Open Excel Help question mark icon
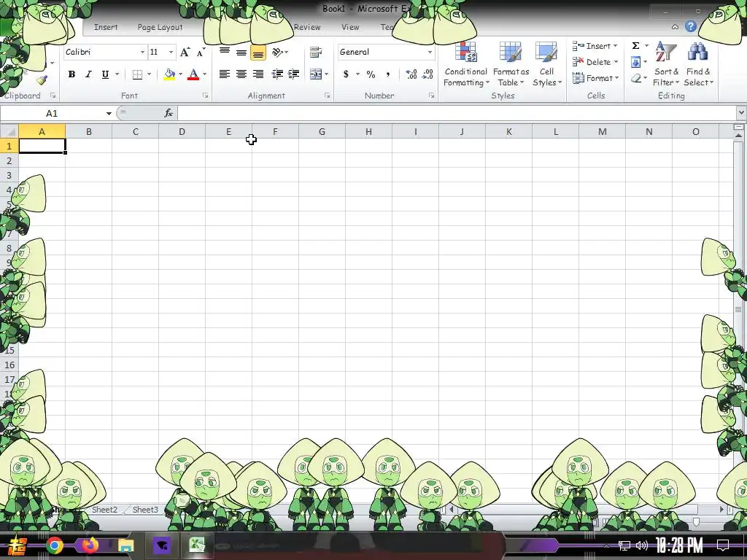This screenshot has width=747, height=560. pos(690,27)
